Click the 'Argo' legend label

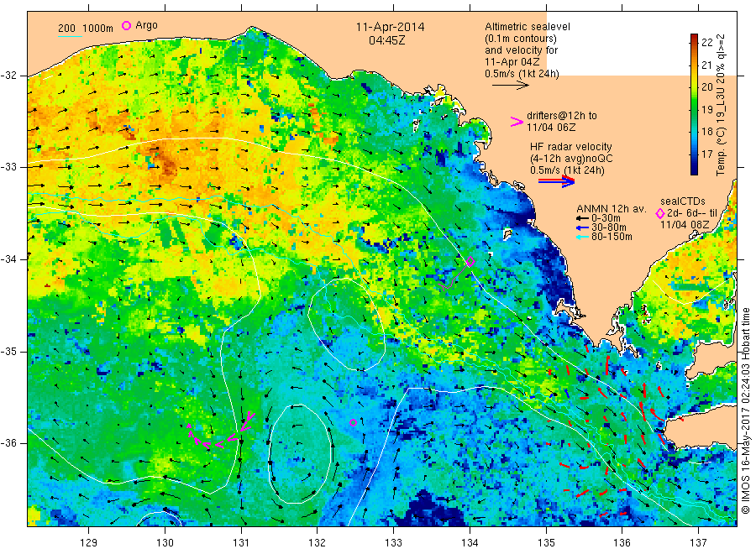[146, 25]
